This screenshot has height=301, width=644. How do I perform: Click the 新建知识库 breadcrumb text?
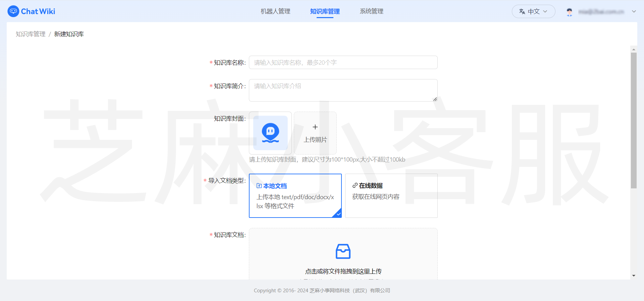69,34
